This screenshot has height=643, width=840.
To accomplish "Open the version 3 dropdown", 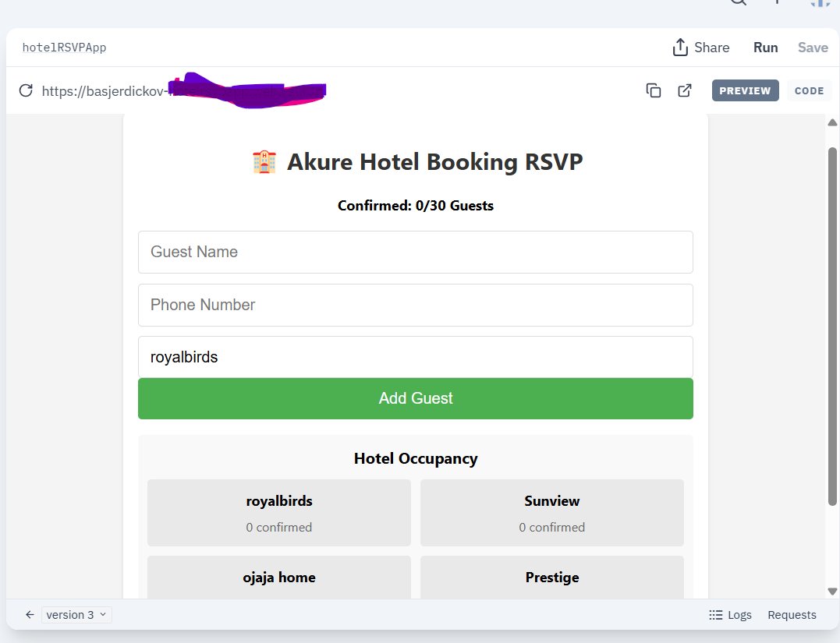I will (x=76, y=615).
